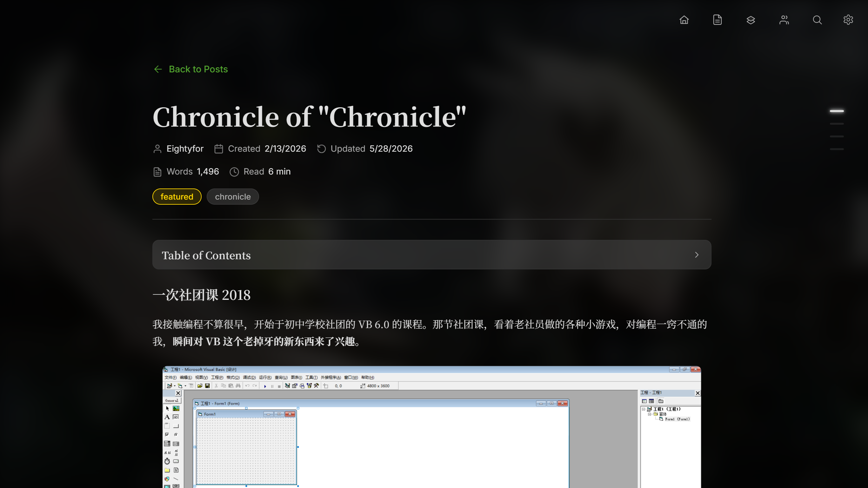Open the stacked layers icon in navbar

pyautogui.click(x=751, y=20)
